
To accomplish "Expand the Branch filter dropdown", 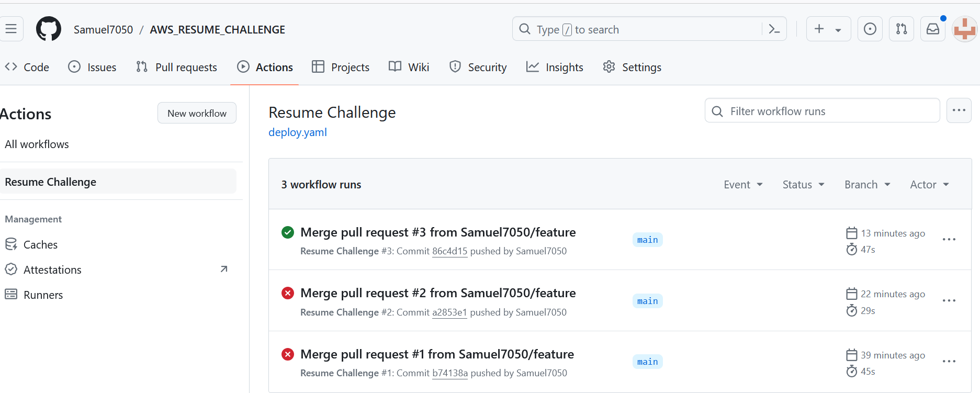I will click(x=867, y=185).
